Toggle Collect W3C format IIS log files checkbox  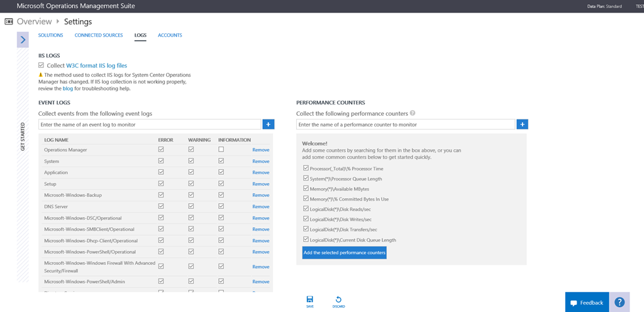coord(42,65)
